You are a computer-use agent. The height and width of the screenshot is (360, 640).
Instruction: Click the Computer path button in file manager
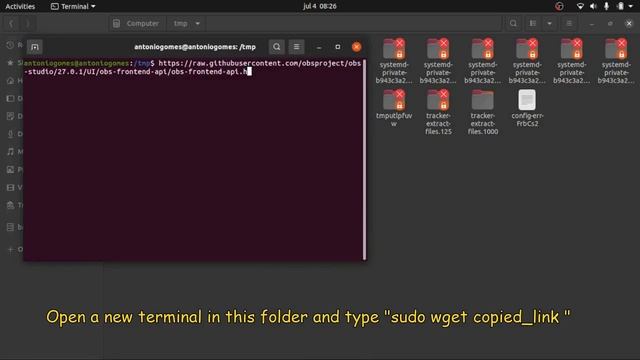(x=137, y=24)
